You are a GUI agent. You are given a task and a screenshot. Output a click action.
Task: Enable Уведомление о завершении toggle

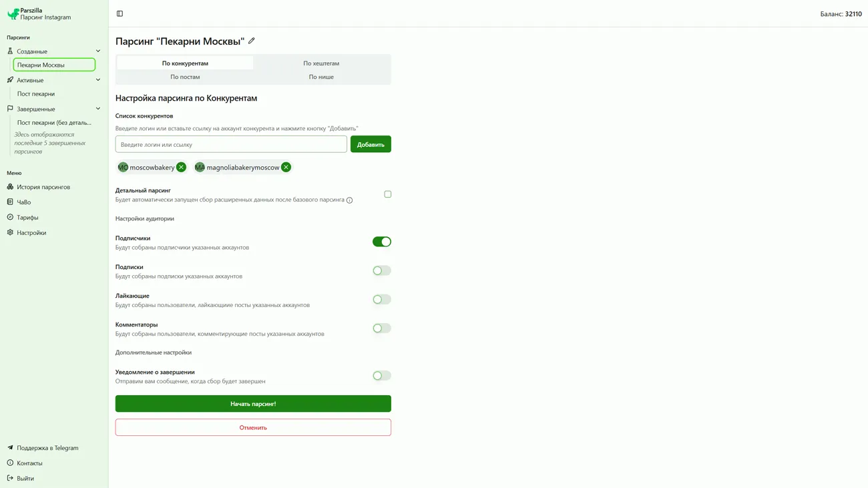click(x=381, y=376)
